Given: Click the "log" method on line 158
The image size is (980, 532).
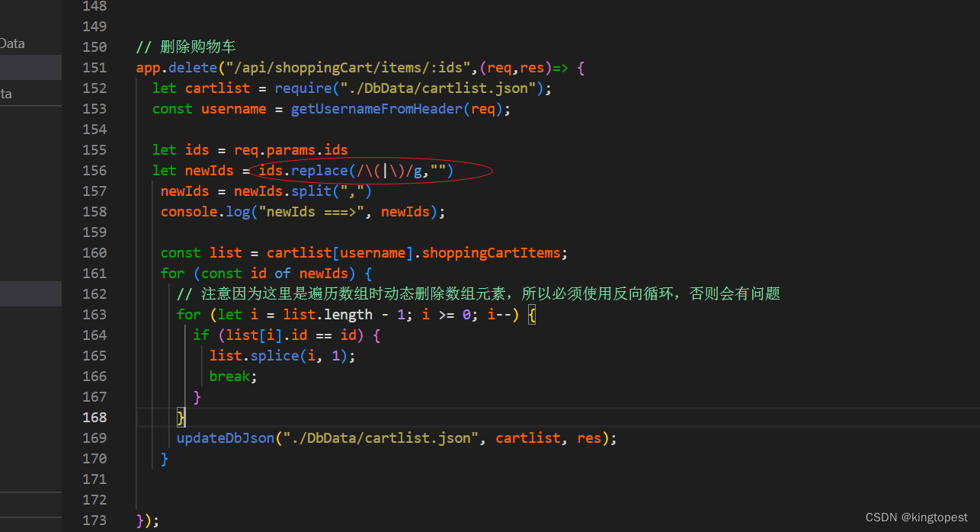Looking at the screenshot, I should point(238,212).
